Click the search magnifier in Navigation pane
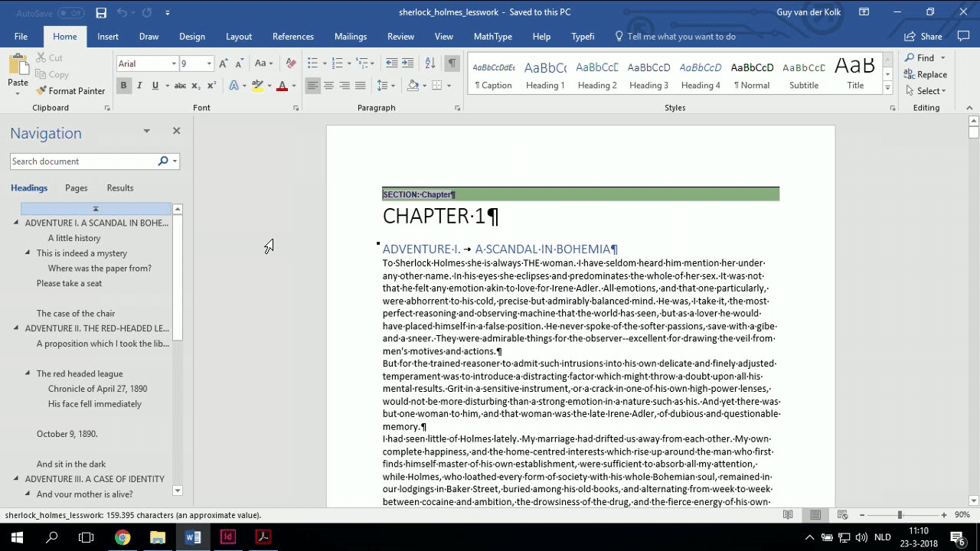Screen dimensions: 980x551 point(163,161)
